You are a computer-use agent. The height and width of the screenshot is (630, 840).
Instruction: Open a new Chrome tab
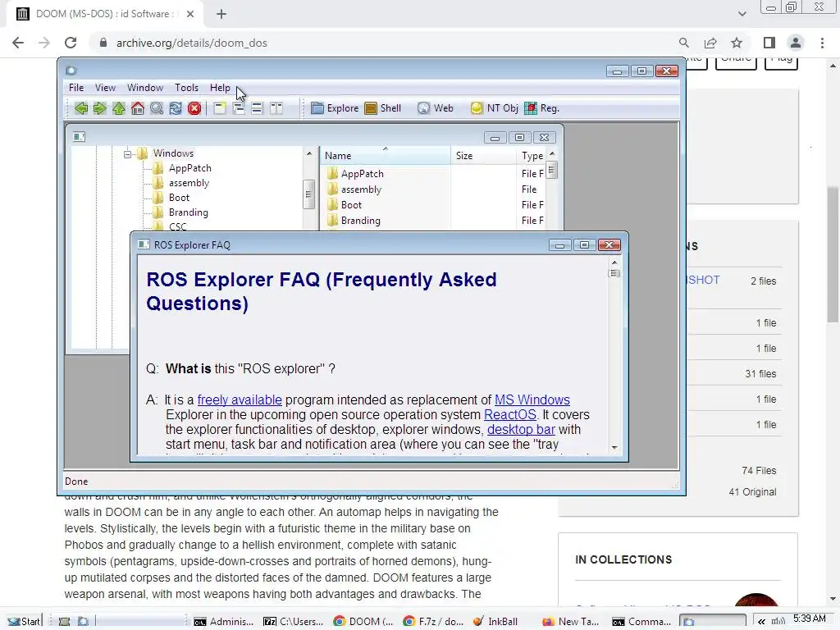(x=221, y=14)
